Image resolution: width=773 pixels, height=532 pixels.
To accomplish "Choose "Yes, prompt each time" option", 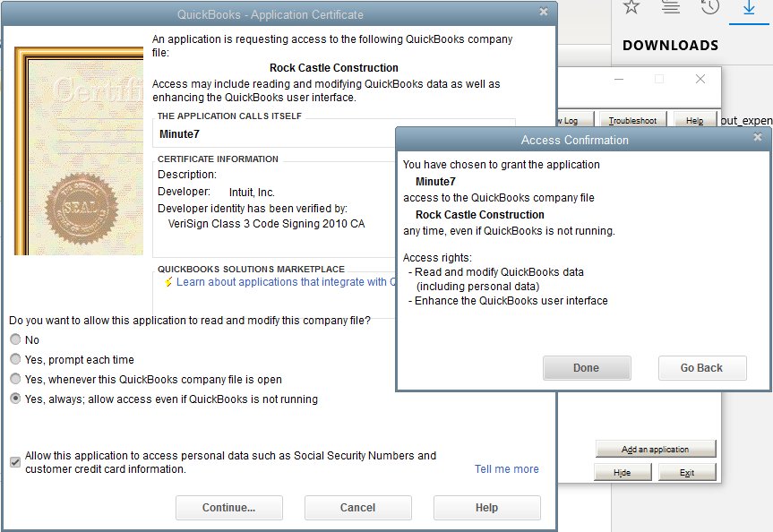I will [x=15, y=359].
